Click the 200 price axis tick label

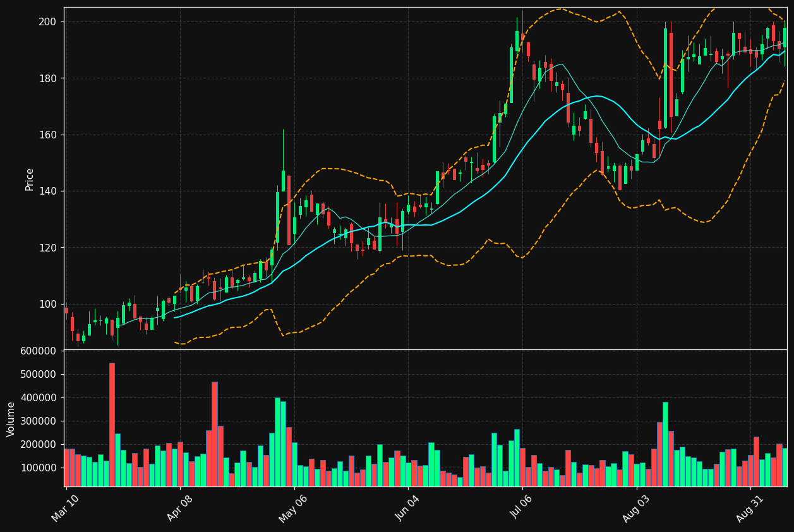48,22
